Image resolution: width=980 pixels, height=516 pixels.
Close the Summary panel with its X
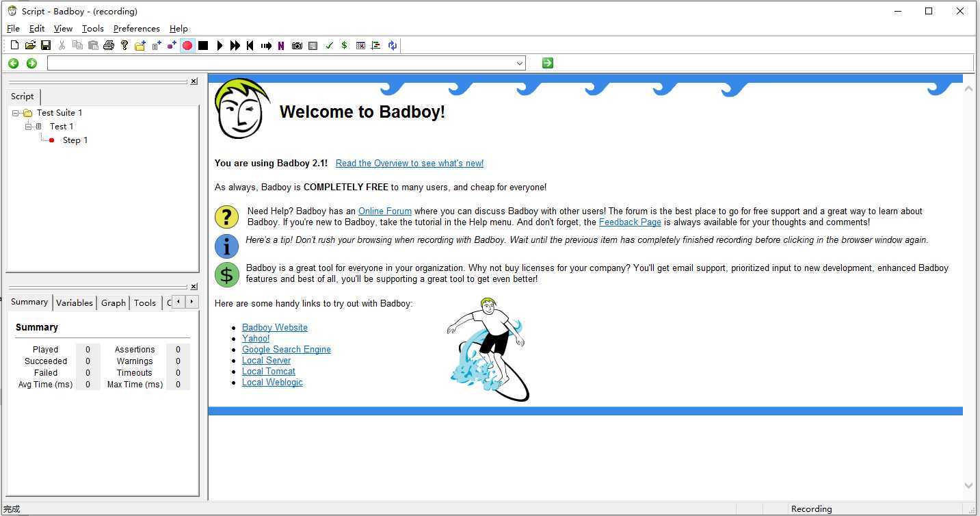click(194, 287)
